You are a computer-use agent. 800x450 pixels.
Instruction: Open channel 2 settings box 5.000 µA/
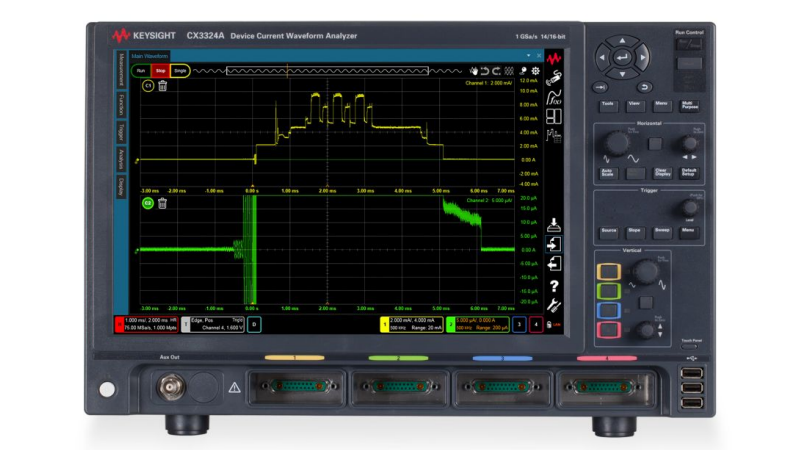coord(478,324)
